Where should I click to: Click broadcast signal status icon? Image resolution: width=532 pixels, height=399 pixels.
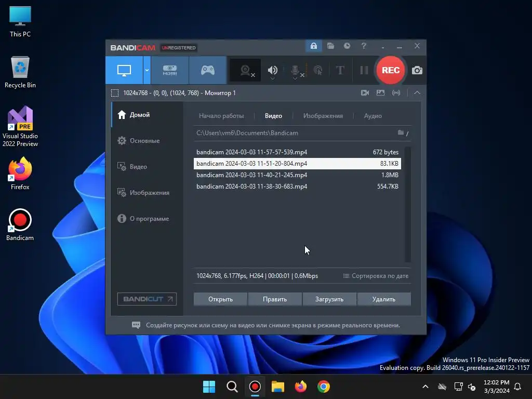(x=396, y=92)
